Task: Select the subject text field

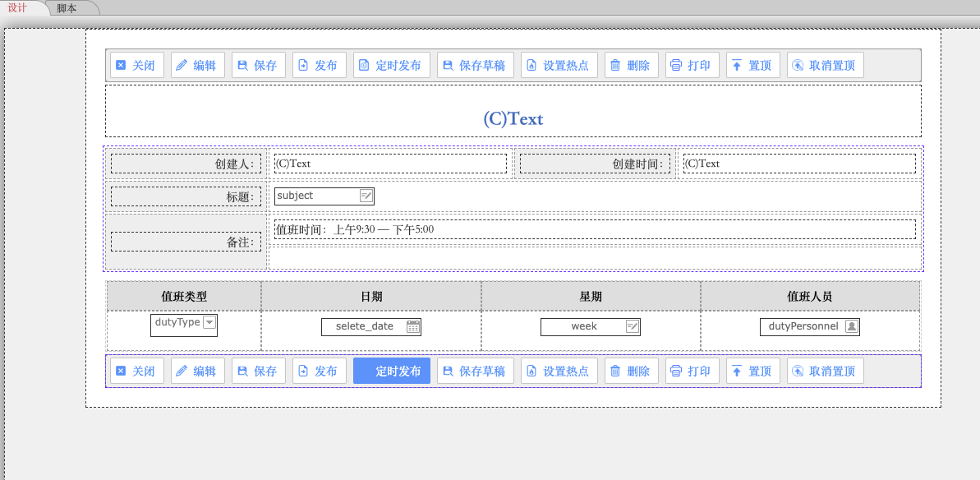Action: [x=324, y=196]
